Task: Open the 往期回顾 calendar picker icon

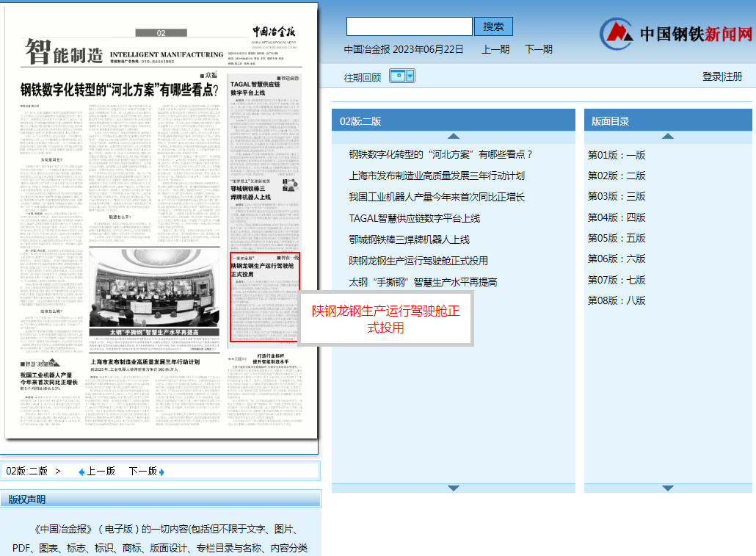Action: (397, 76)
